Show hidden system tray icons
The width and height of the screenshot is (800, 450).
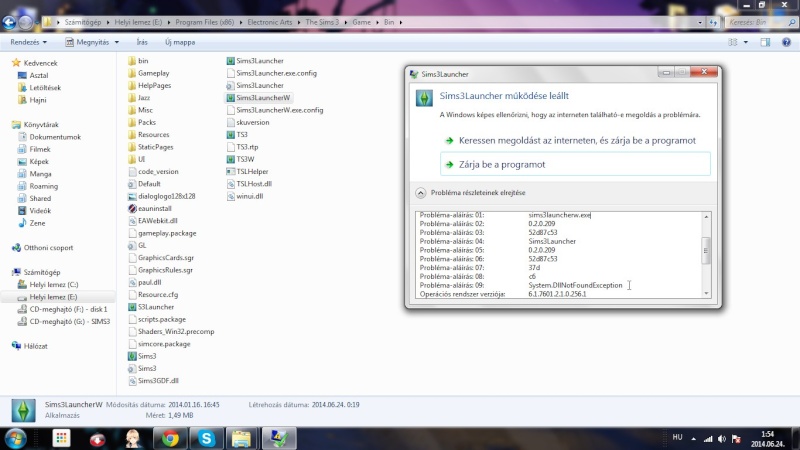click(693, 439)
